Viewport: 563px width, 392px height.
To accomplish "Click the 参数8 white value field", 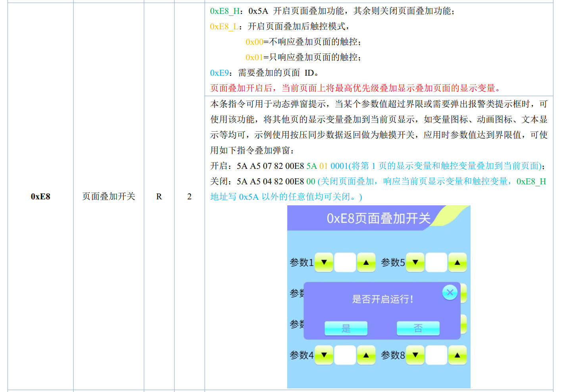I will (436, 355).
